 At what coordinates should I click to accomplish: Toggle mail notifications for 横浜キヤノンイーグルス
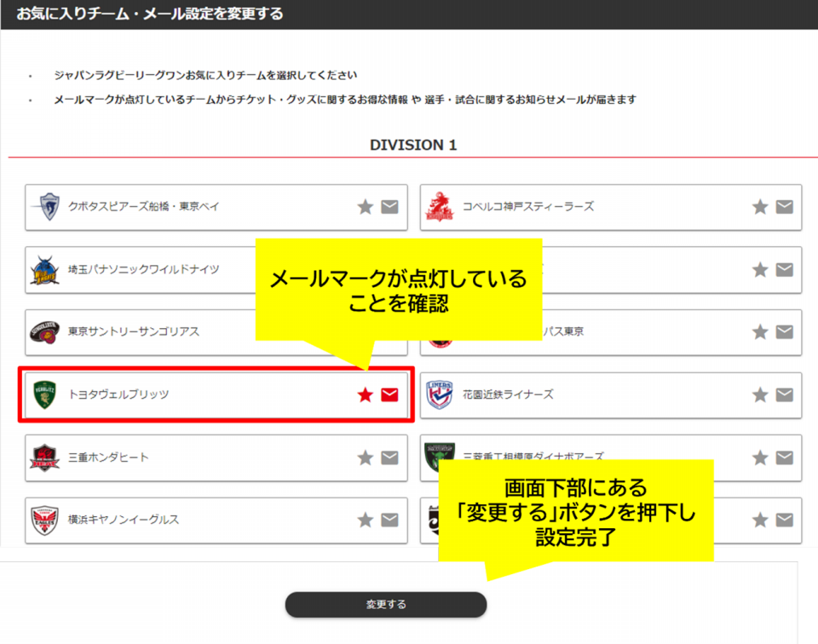pos(389,520)
